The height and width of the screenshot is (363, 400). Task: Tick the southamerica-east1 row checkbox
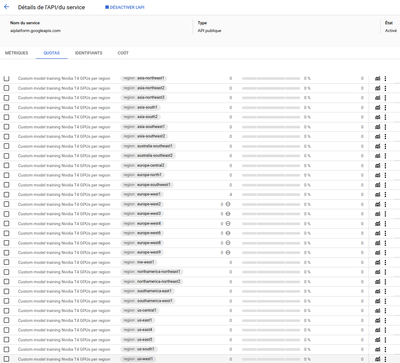[x=6, y=291]
